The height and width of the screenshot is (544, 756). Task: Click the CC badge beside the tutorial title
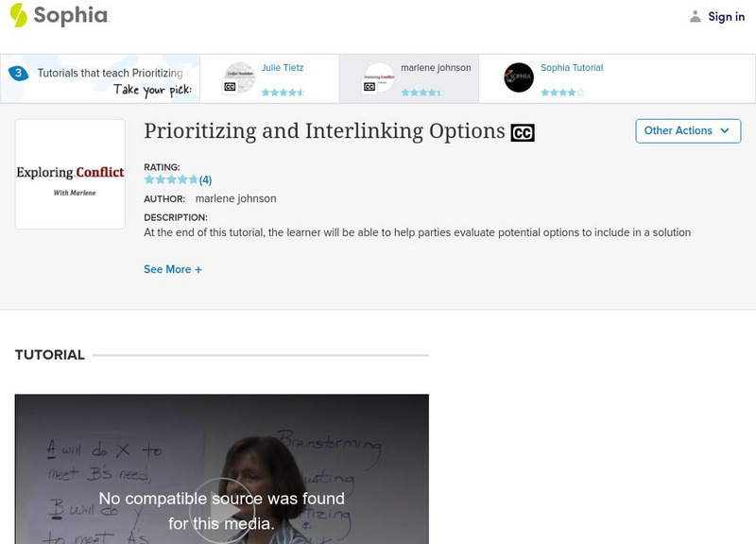pyautogui.click(x=523, y=132)
